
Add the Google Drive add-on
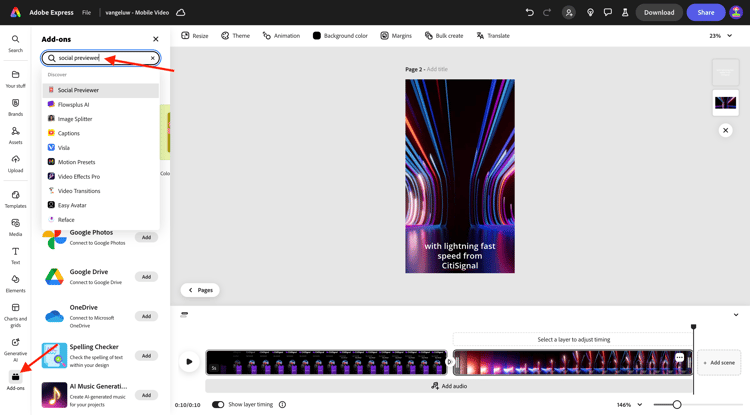[x=146, y=277]
